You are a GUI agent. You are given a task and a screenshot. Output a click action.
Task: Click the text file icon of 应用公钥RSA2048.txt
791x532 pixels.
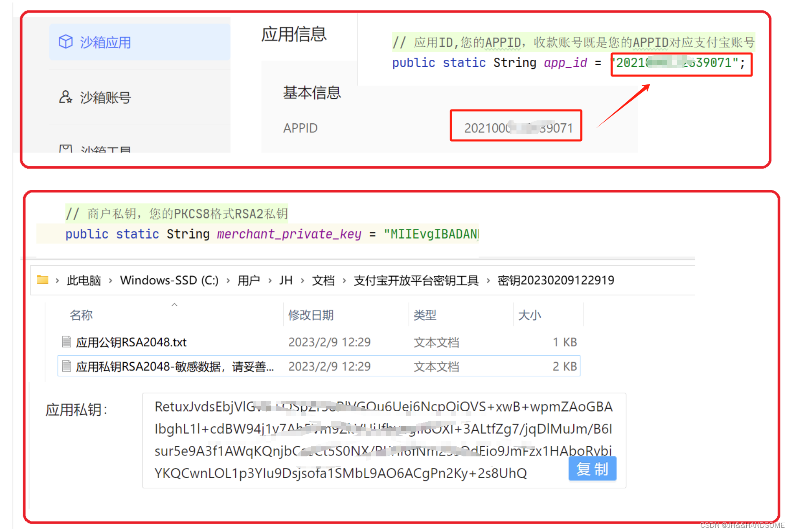66,342
